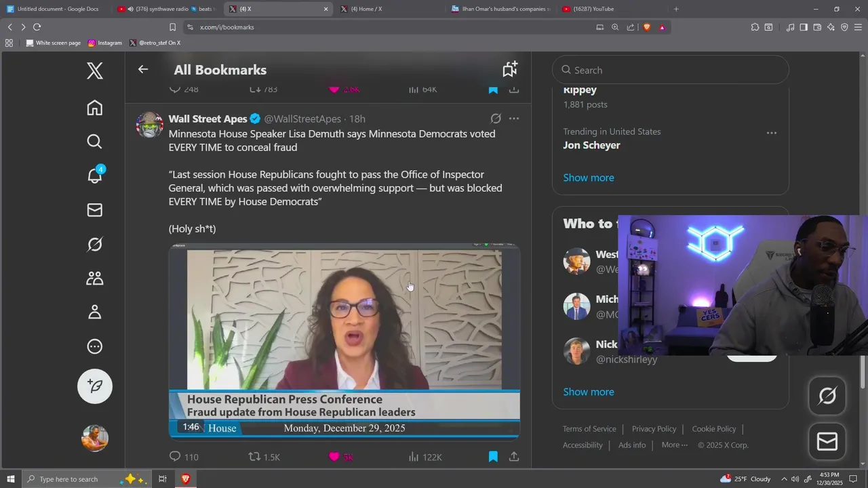The height and width of the screenshot is (488, 868).
Task: Show more trends
Action: (x=589, y=178)
